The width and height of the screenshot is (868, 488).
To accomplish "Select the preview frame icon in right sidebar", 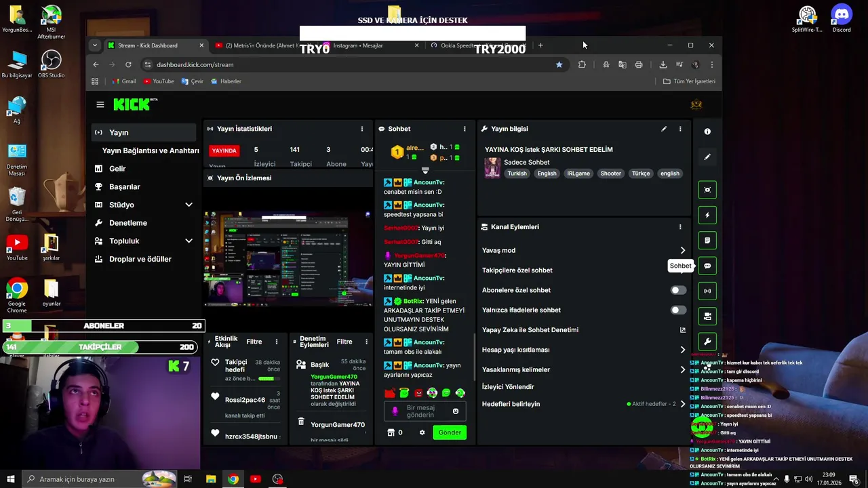I will point(707,190).
